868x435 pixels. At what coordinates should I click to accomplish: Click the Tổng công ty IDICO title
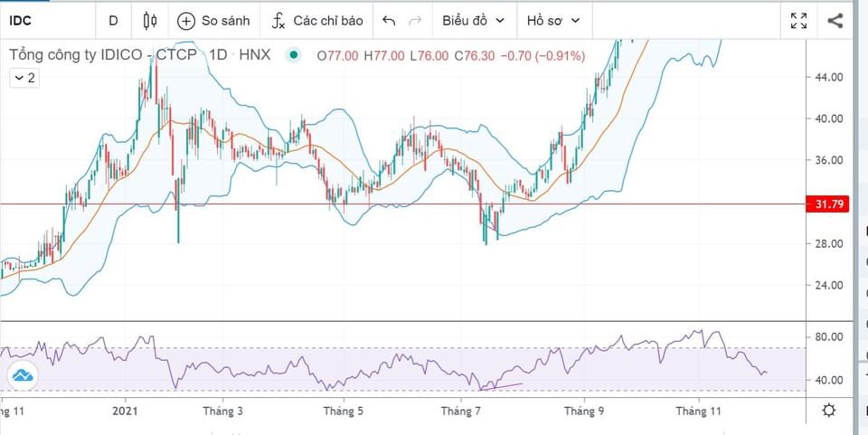[x=103, y=55]
